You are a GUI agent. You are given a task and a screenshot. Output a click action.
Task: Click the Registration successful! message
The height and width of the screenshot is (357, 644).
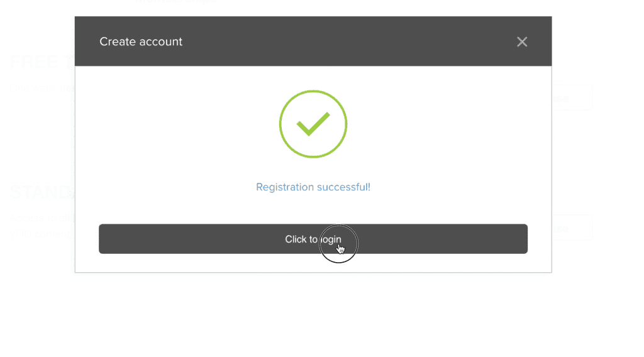(x=313, y=187)
